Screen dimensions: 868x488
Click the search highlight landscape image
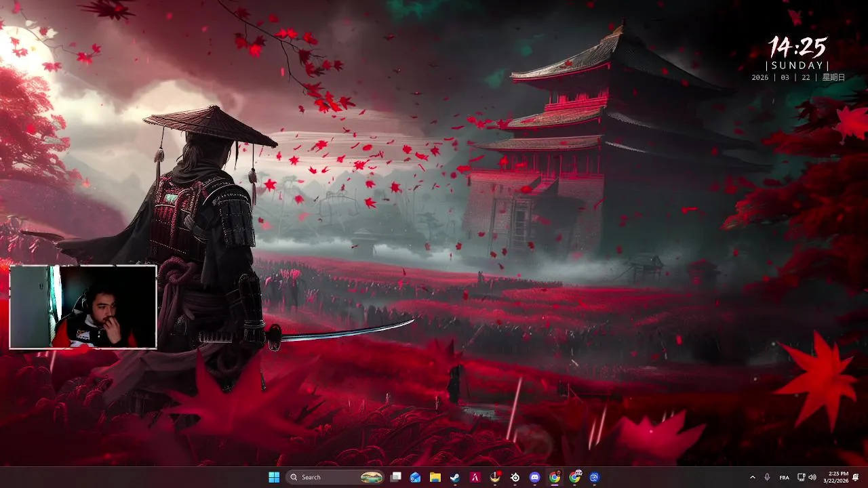tap(371, 477)
